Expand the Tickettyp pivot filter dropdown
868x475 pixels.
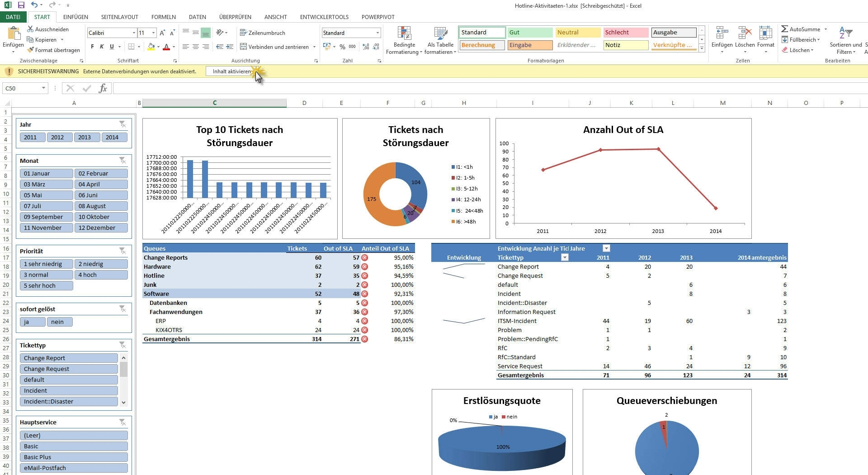pyautogui.click(x=564, y=257)
